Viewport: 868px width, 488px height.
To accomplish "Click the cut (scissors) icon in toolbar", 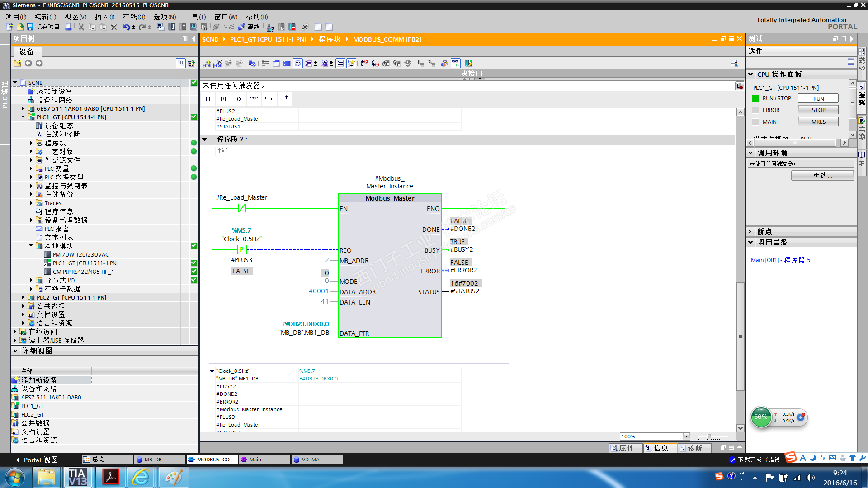I will [81, 27].
